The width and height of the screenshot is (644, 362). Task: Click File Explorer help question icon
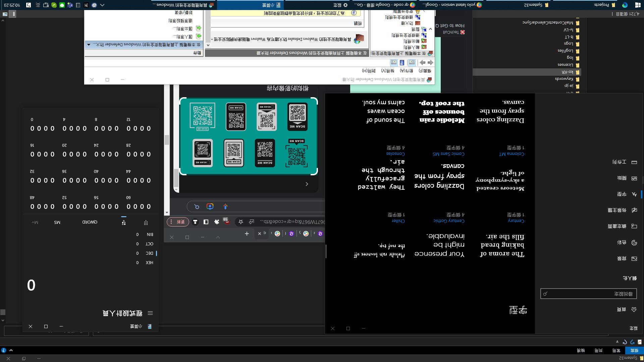point(4,350)
